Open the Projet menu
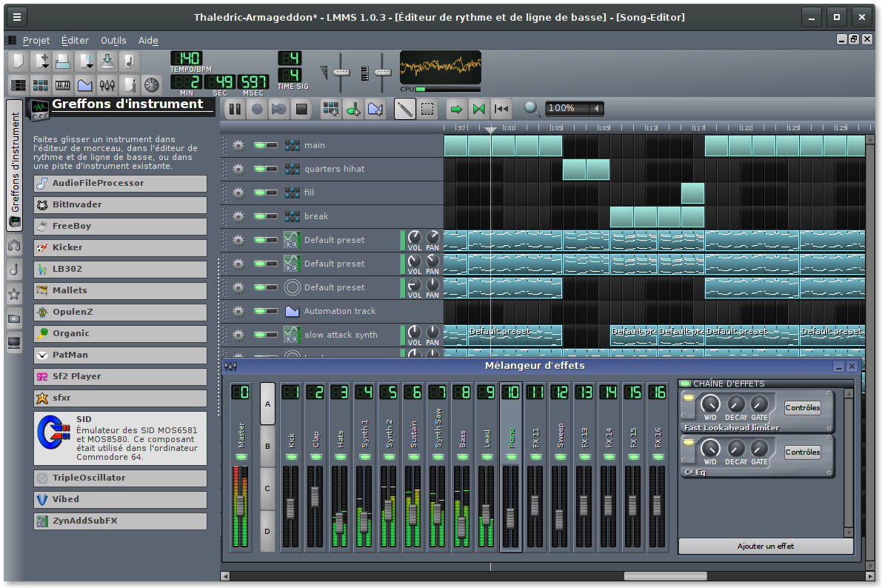Image resolution: width=882 pixels, height=588 pixels. [x=36, y=41]
